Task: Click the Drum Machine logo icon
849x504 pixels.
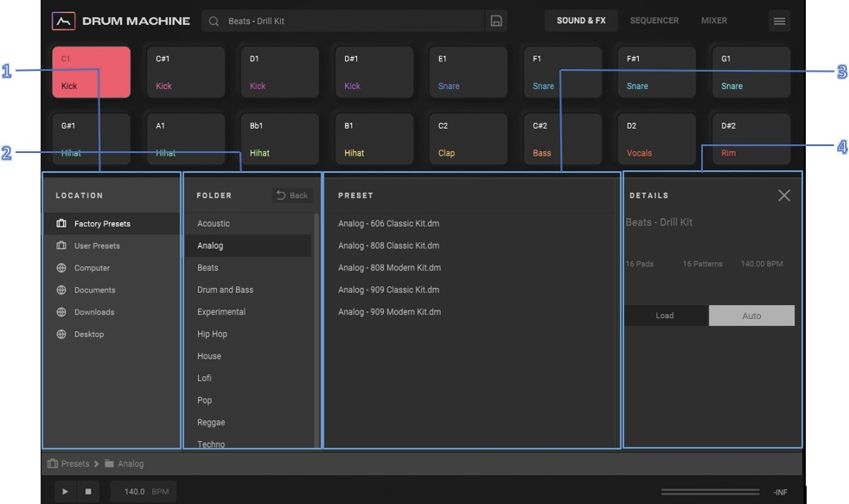Action: 63,21
